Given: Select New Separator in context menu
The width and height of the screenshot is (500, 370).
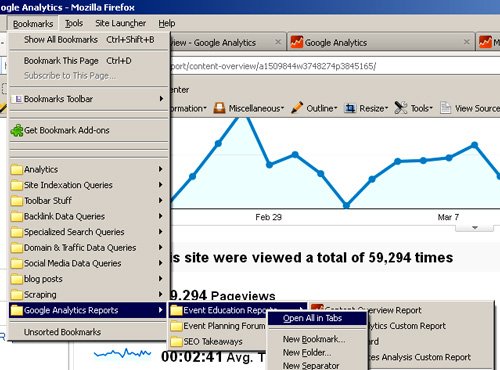Looking at the screenshot, I should click(317, 366).
